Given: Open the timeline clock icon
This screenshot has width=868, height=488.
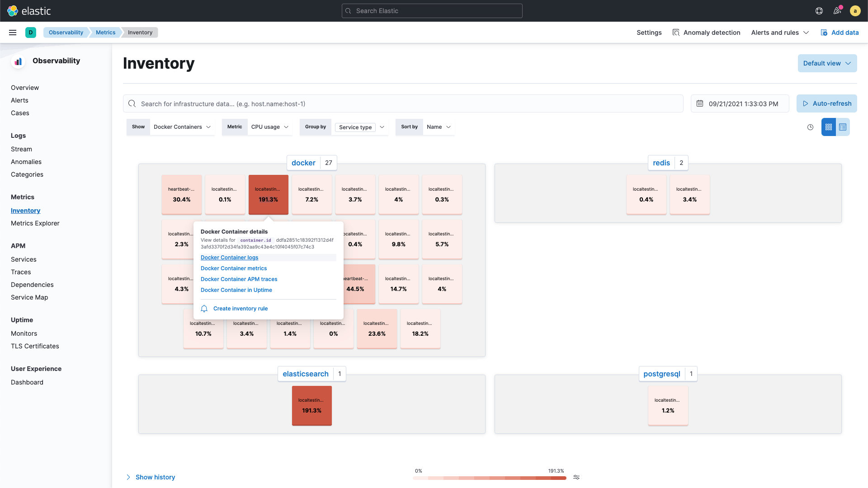Looking at the screenshot, I should (810, 127).
